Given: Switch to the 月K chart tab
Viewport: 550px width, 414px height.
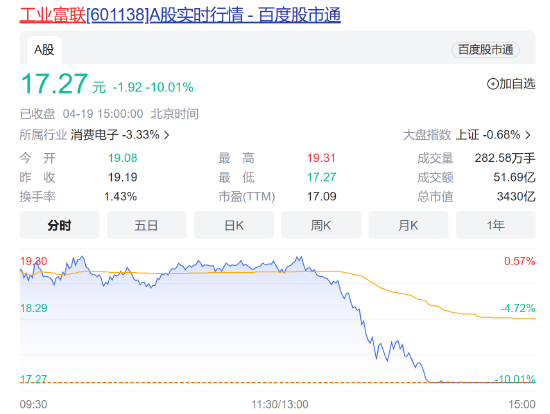Looking at the screenshot, I should (x=408, y=225).
